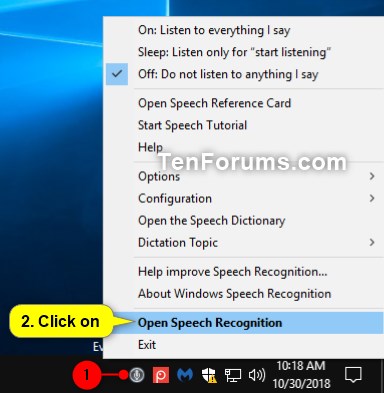Open Speech Reference Card
The width and height of the screenshot is (384, 393).
pos(243,103)
